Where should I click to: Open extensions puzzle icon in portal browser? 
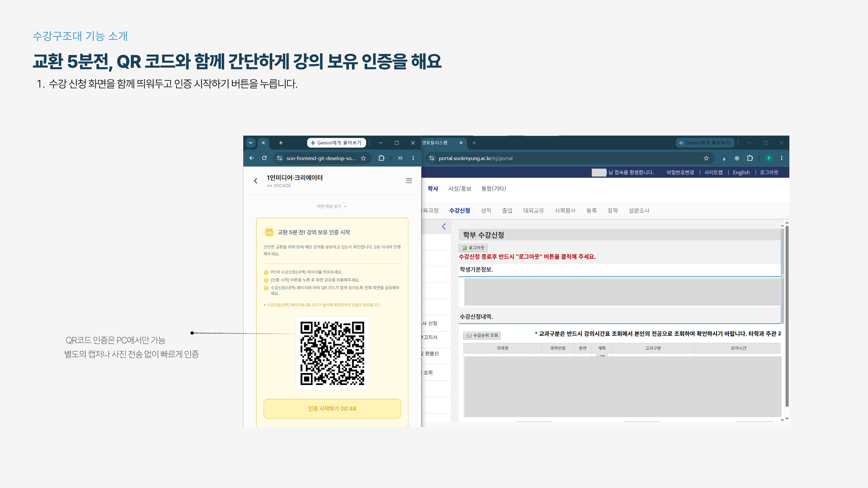click(750, 158)
